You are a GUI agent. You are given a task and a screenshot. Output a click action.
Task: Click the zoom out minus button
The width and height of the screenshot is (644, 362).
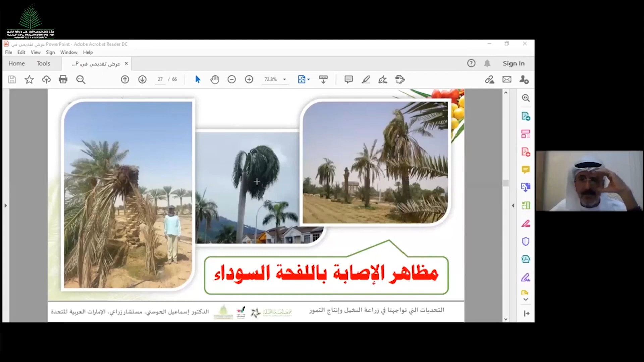pos(232,79)
